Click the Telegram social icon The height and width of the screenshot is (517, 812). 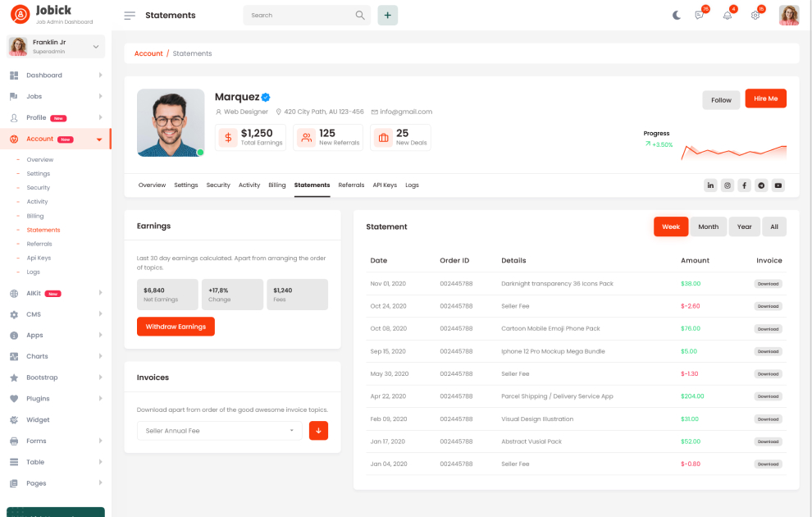761,185
